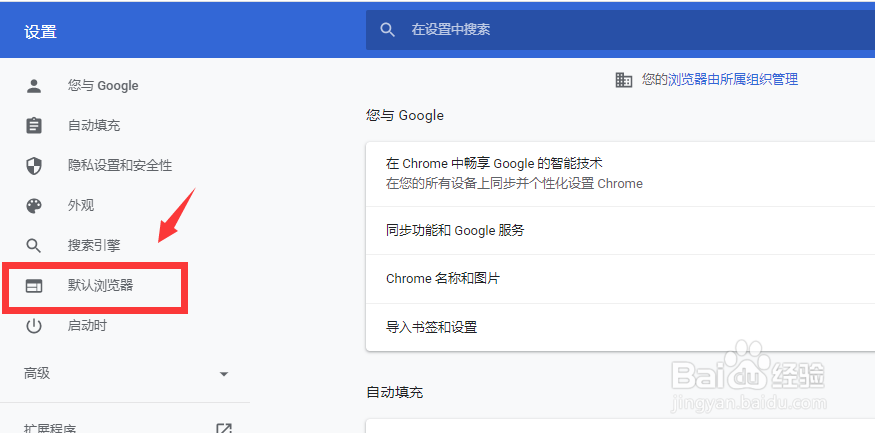Click the search icon in settings search bar
The height and width of the screenshot is (433, 875).
388,31
